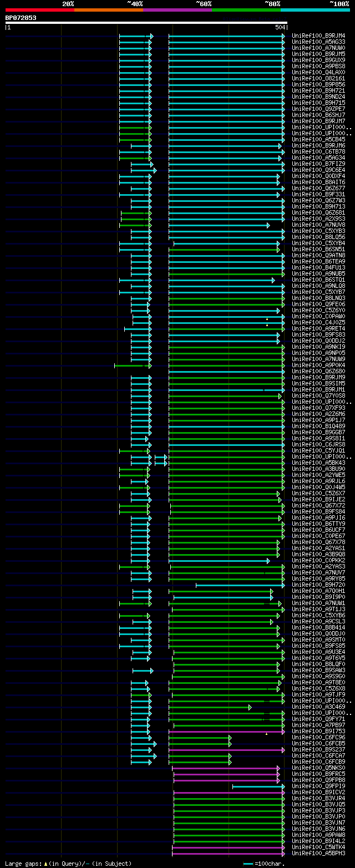The height and width of the screenshot is (868, 355).
Task: Click label UniRef100_B9S237
Action: 318,749
